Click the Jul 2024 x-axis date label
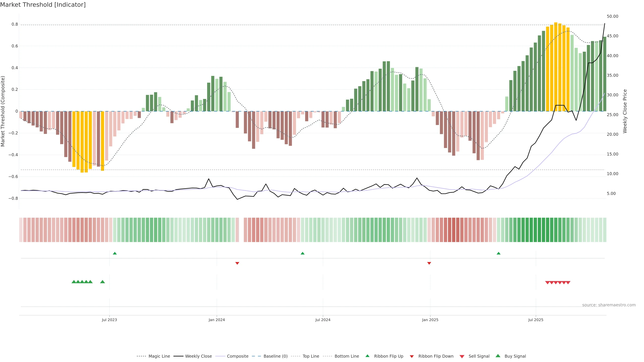 (323, 320)
